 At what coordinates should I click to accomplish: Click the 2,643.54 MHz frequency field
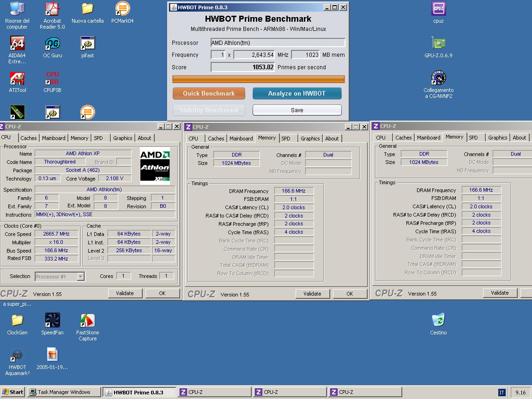254,54
